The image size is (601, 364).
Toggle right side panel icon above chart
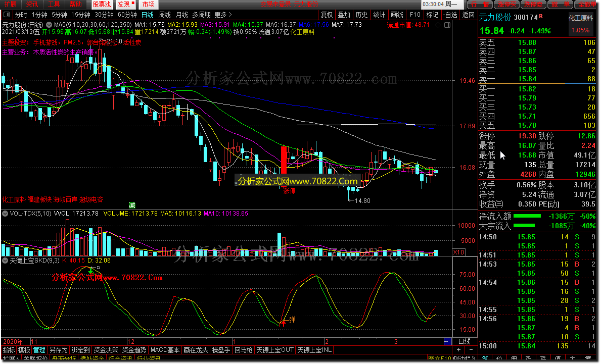pos(447,25)
